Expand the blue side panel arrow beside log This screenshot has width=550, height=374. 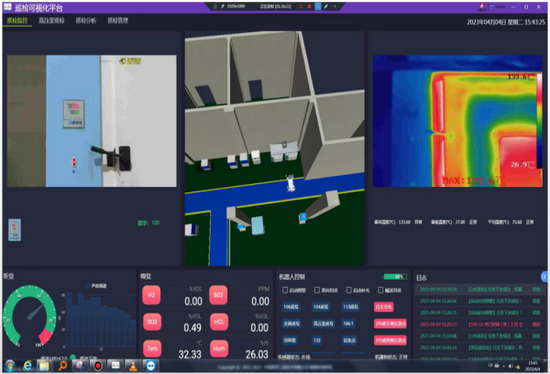pos(545,277)
